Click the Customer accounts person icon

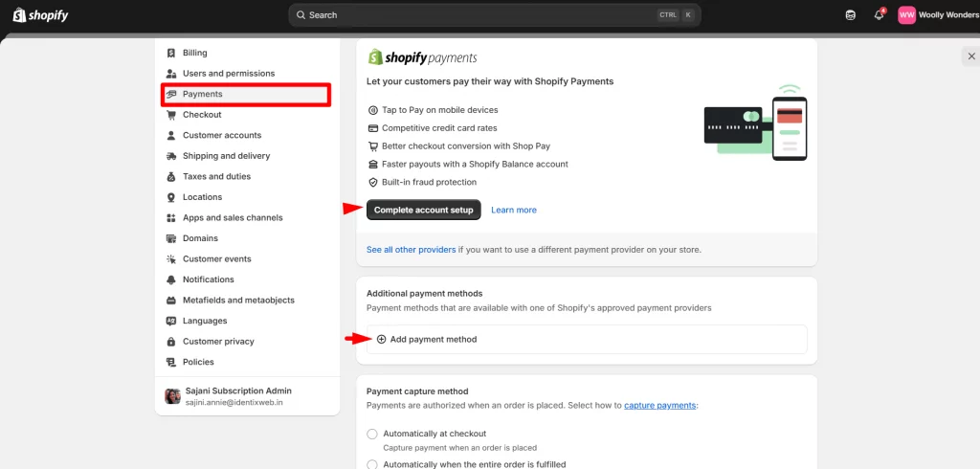[170, 136]
